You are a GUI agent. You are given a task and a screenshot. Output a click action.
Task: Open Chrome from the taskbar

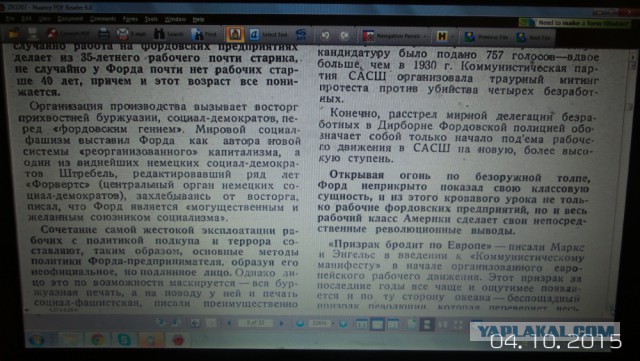97,340
